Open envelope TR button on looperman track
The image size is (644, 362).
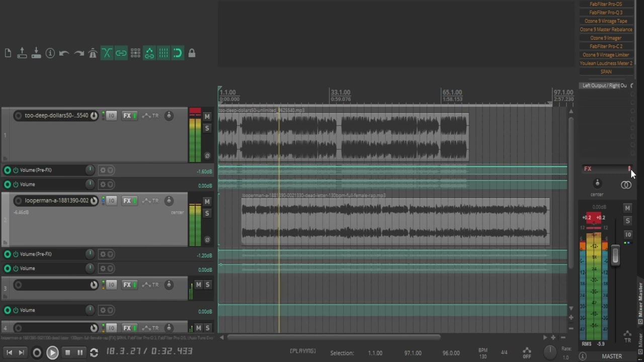tap(150, 201)
